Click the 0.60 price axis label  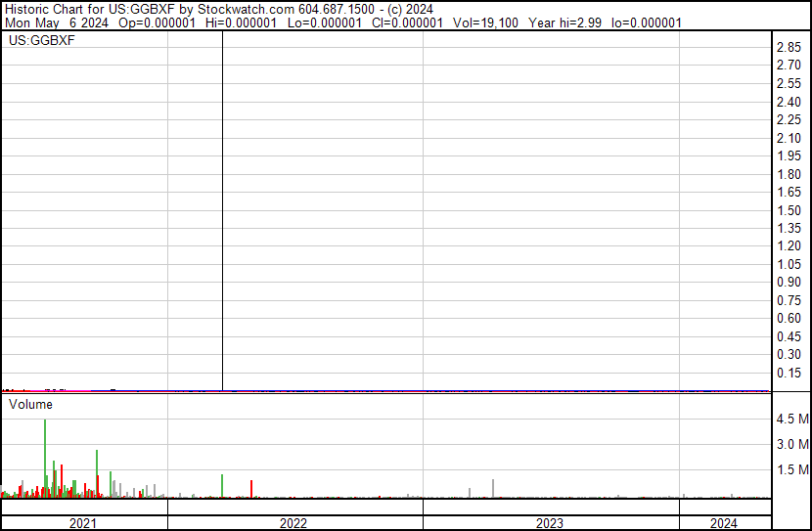coord(789,318)
